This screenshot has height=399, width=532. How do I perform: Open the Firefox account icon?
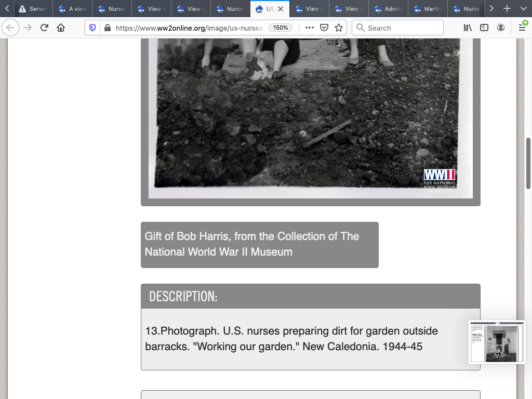(501, 28)
